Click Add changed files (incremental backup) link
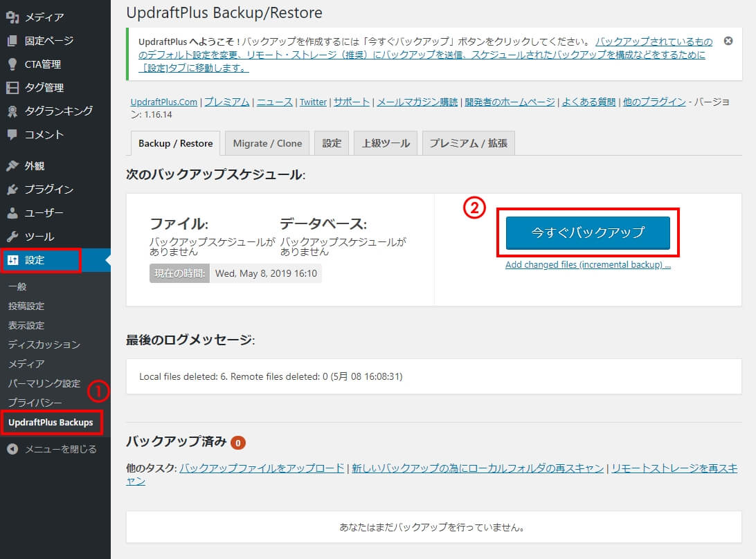Viewport: 756px width, 559px height. click(588, 264)
